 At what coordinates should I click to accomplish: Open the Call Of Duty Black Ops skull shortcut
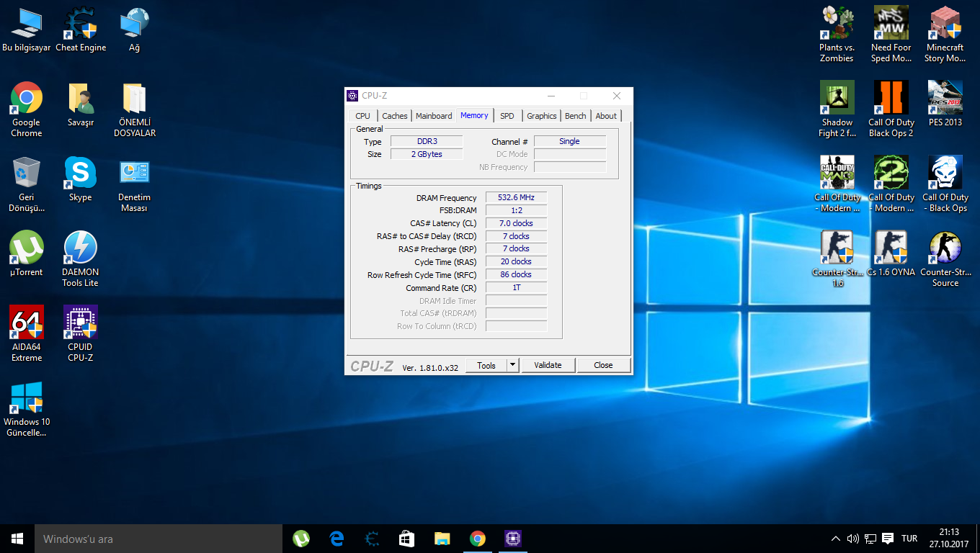(x=945, y=184)
